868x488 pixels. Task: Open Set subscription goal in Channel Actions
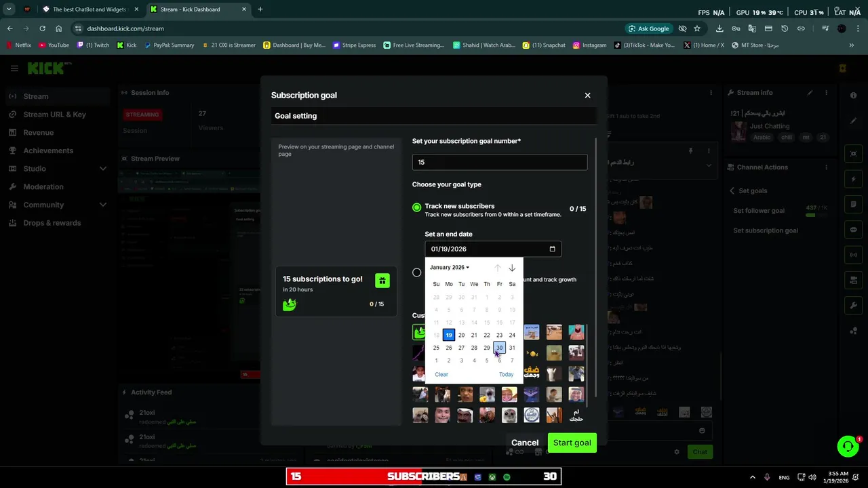(x=766, y=230)
